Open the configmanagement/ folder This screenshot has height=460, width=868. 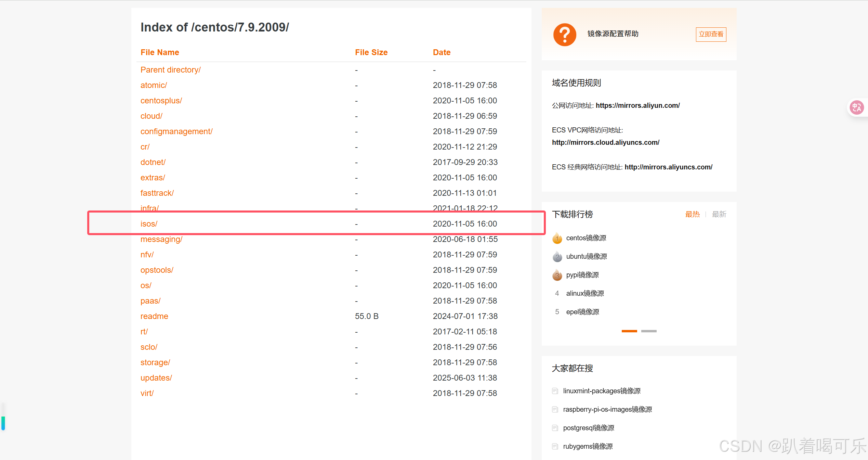176,131
